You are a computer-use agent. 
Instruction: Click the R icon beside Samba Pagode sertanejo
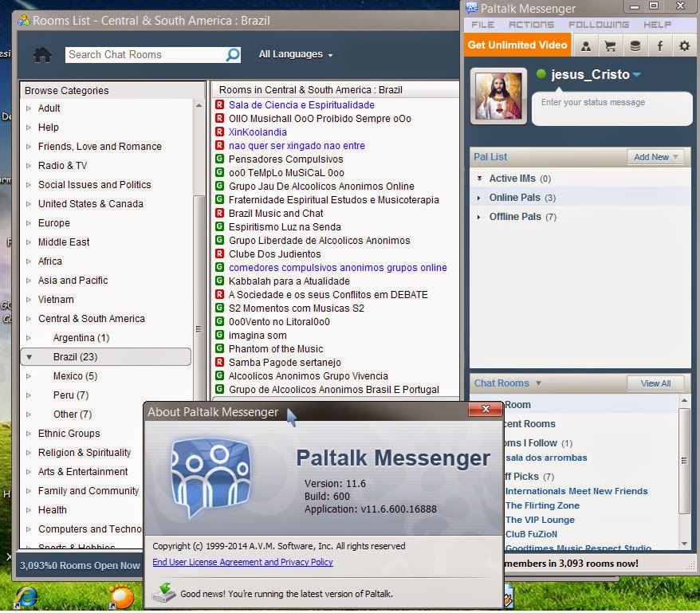tap(219, 362)
